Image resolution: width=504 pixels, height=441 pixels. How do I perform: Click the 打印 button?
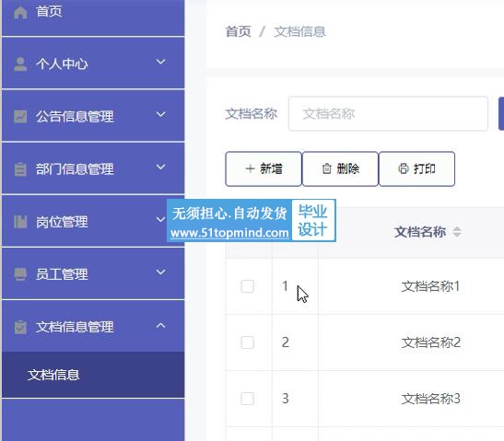(416, 169)
